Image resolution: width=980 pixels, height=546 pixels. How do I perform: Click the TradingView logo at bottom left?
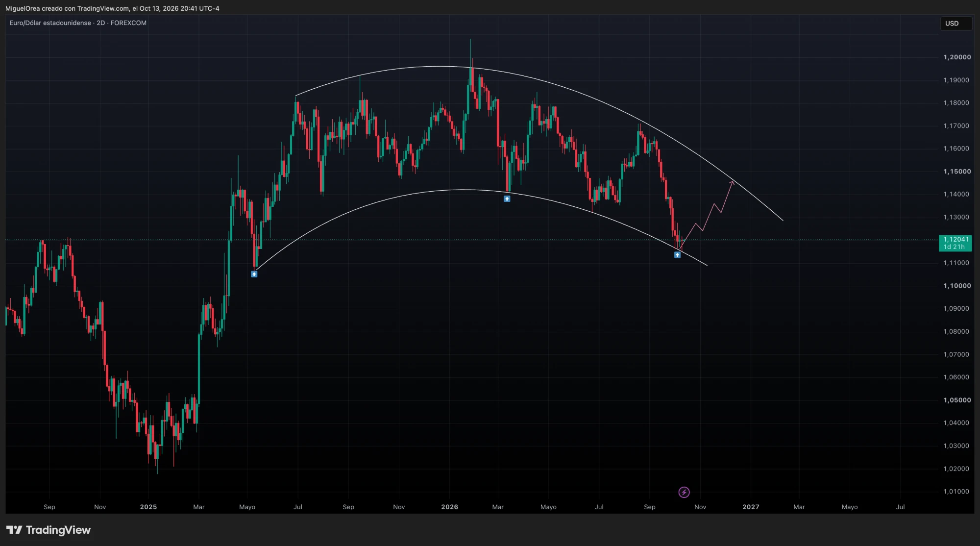[x=49, y=530]
